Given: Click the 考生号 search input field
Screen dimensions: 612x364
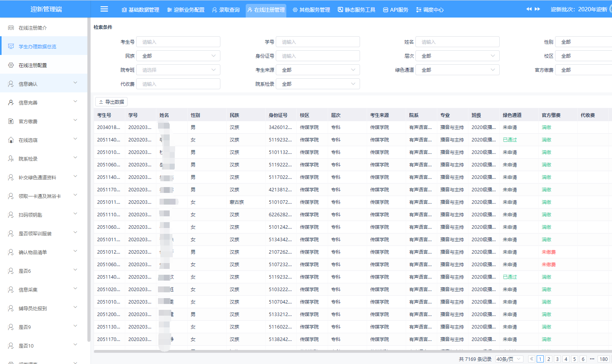Looking at the screenshot, I should click(178, 42).
